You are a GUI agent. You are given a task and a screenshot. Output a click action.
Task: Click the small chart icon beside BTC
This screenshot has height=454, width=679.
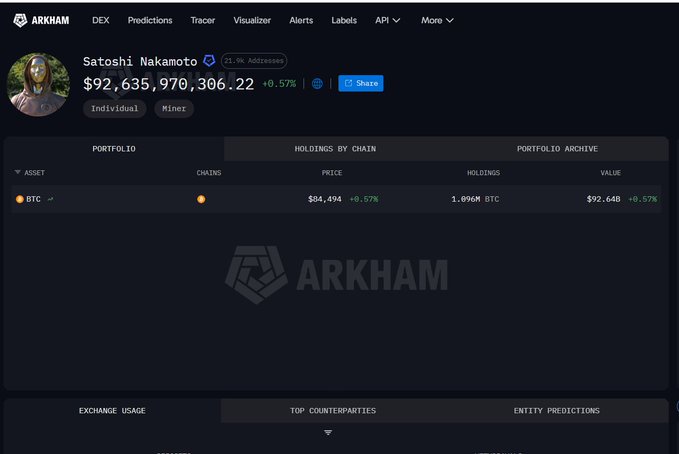pyautogui.click(x=50, y=199)
